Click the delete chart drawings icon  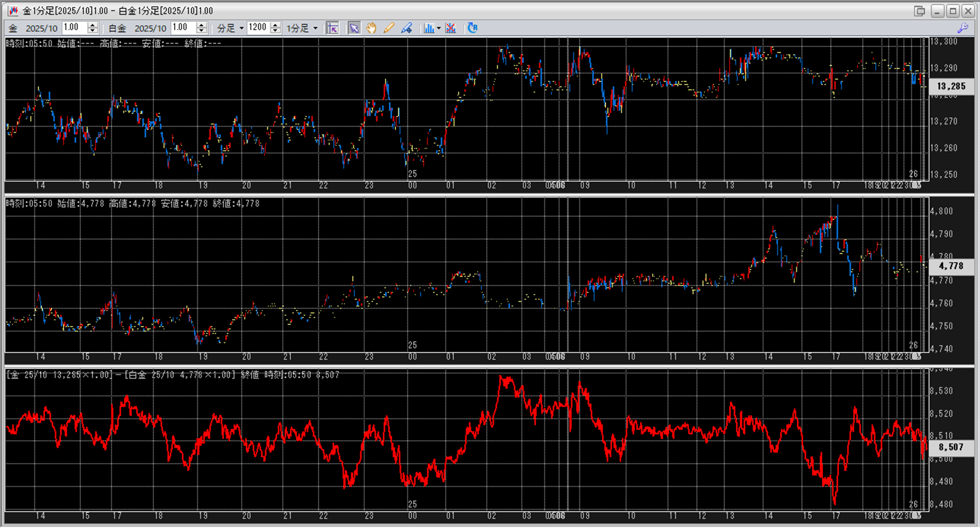(451, 28)
